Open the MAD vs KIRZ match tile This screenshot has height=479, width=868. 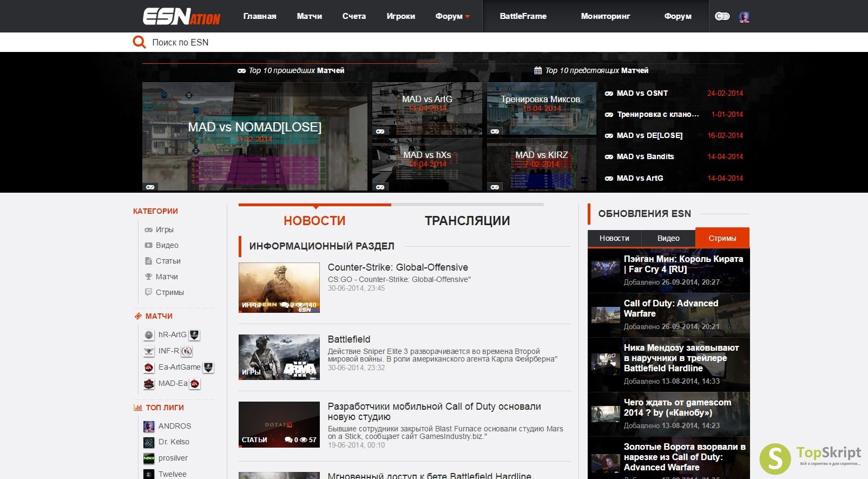click(x=541, y=165)
